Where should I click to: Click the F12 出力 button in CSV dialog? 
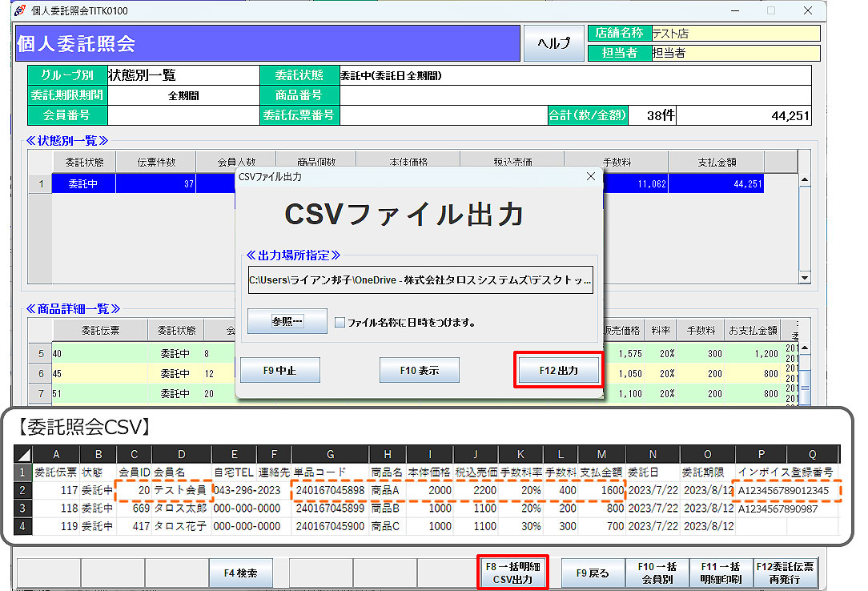coord(558,370)
